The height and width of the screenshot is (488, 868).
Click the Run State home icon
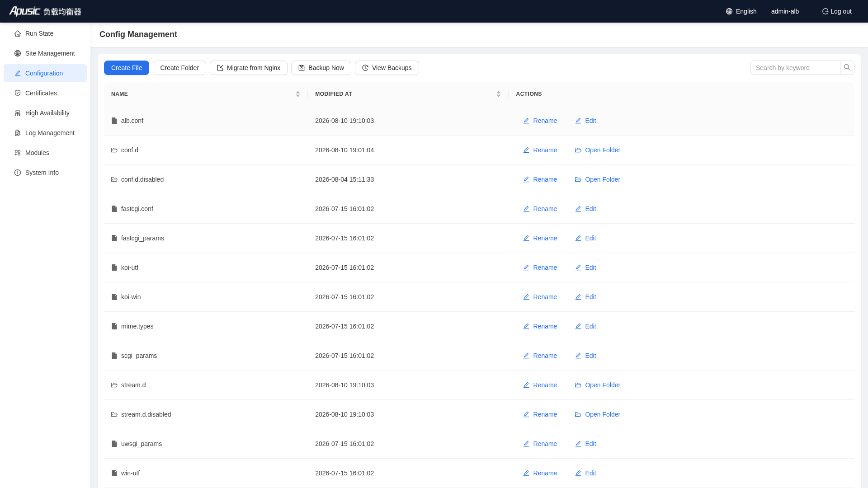click(18, 33)
